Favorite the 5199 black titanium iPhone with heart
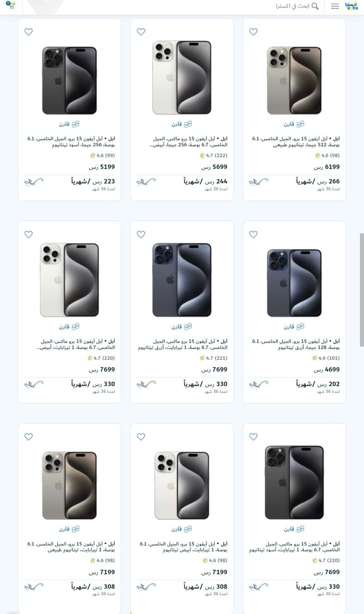The height and width of the screenshot is (614, 364). 29,32
